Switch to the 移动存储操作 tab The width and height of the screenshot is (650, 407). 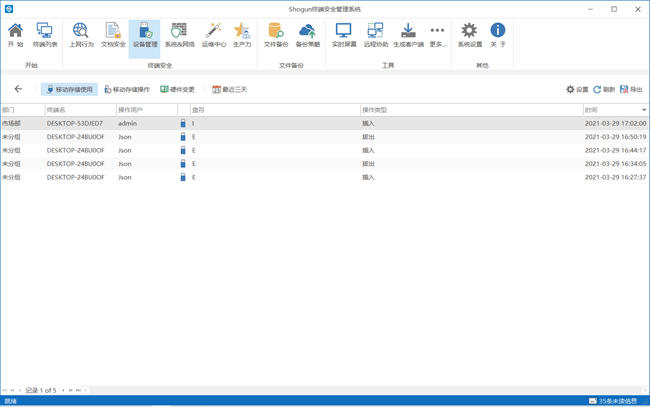[x=127, y=90]
